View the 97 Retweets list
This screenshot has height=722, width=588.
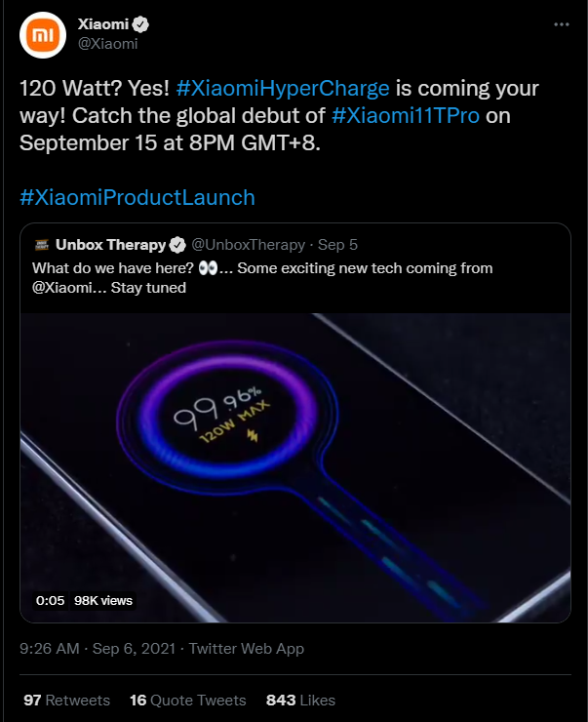pyautogui.click(x=66, y=700)
